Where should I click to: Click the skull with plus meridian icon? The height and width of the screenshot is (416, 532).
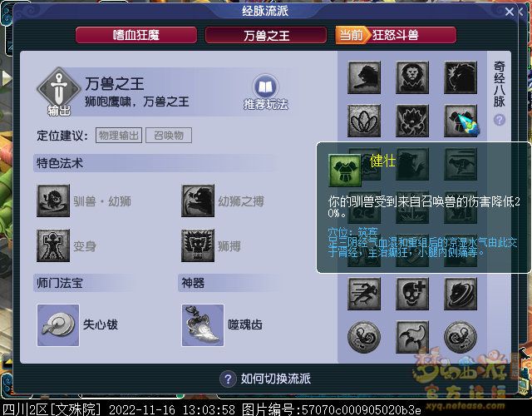point(412,294)
